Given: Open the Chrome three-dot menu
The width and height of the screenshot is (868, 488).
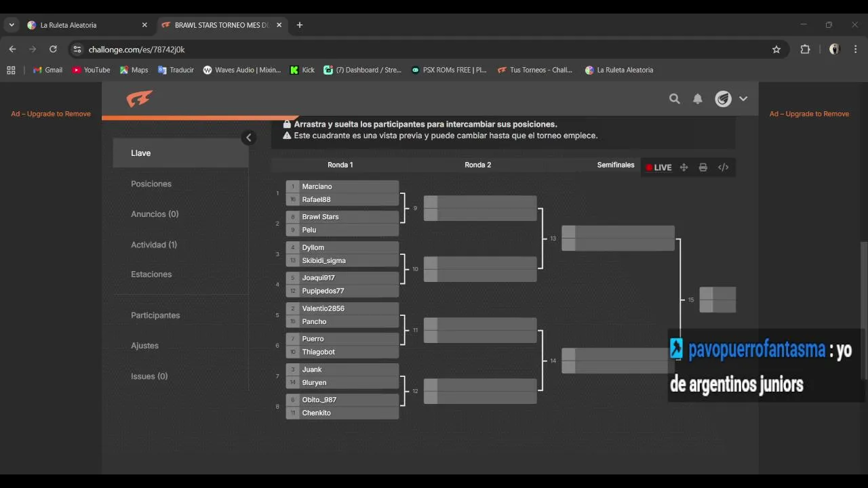Looking at the screenshot, I should coord(856,49).
